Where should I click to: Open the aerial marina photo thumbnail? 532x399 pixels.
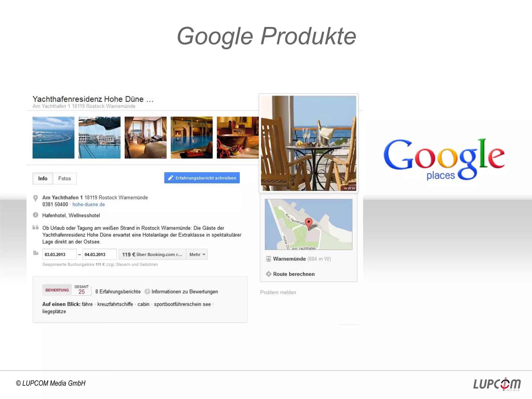point(54,137)
